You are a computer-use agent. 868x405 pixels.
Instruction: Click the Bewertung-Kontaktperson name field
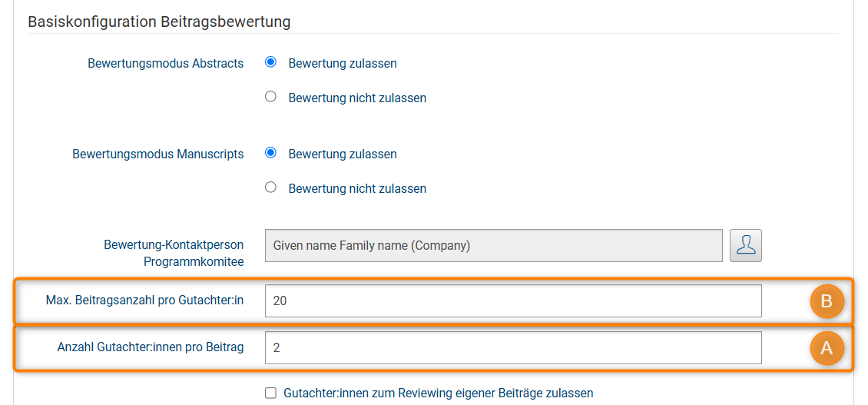[x=493, y=246]
